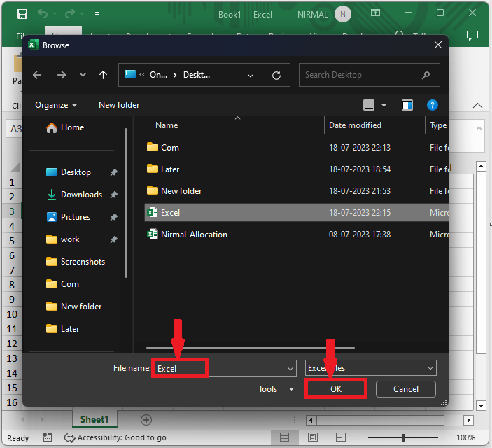
Task: Select New folder in file list
Action: point(296,191)
